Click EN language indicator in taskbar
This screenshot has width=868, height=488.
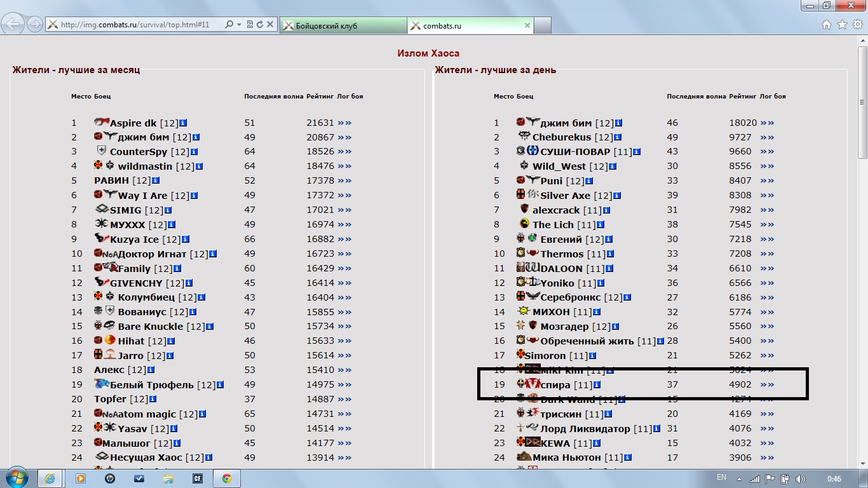pos(721,477)
